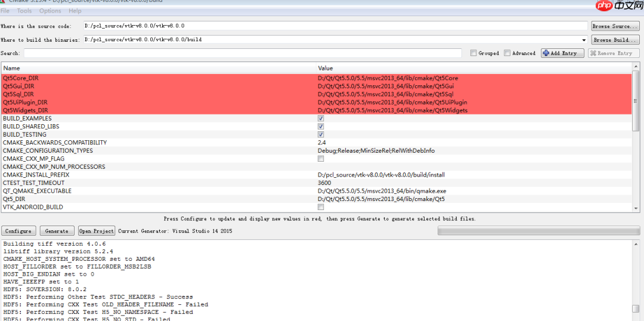This screenshot has height=321, width=644.
Task: Click the 'Current Generator: Visual Studio 14 2015' label
Action: (x=175, y=231)
